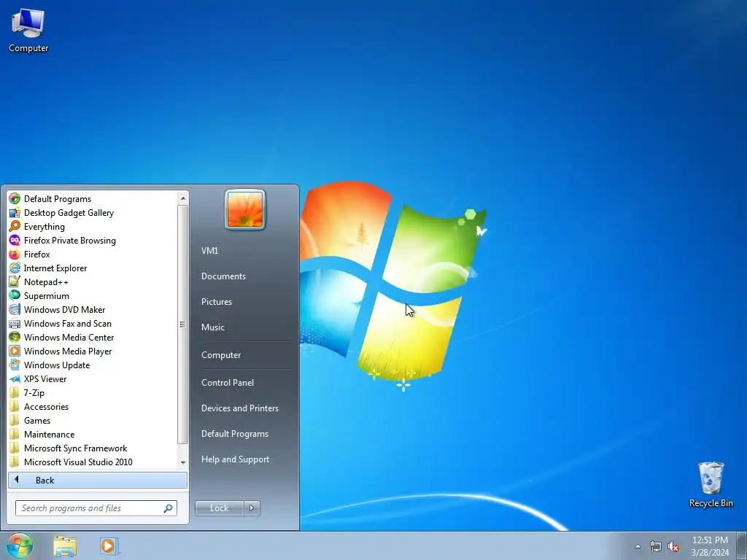Viewport: 747px width, 560px height.
Task: Start Firefox Private Browsing icon
Action: pos(15,240)
